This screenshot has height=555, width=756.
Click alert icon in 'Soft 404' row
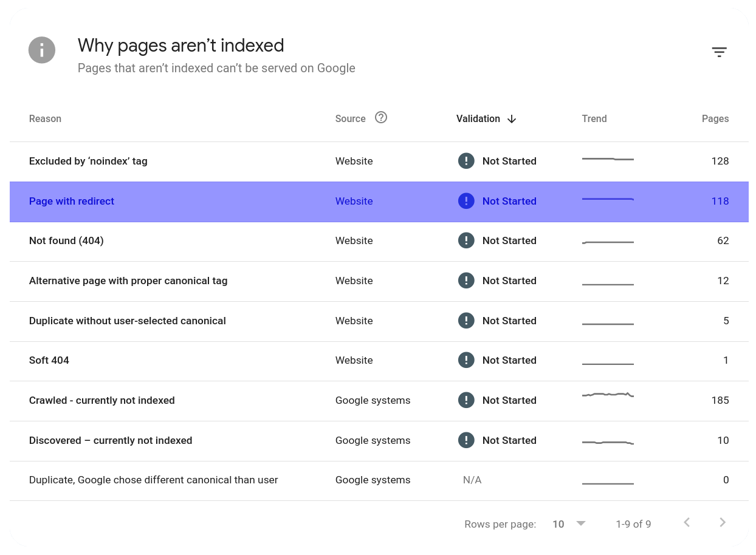466,360
